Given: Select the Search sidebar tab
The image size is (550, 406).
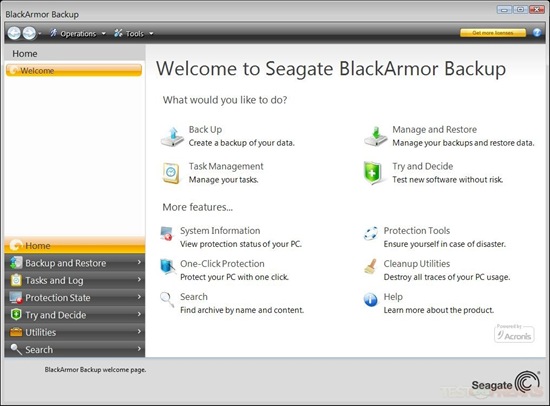Looking at the screenshot, I should coord(75,350).
